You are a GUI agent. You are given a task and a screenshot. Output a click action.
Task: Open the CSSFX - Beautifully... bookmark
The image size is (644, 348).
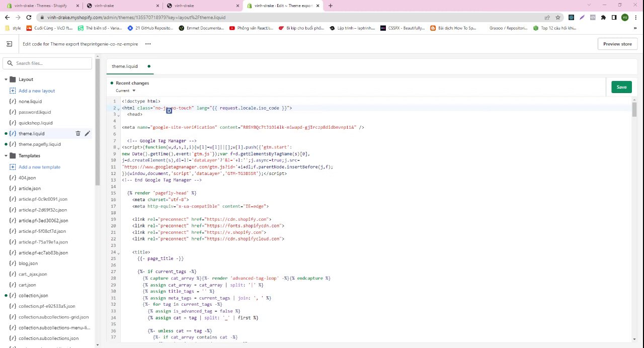pos(403,28)
